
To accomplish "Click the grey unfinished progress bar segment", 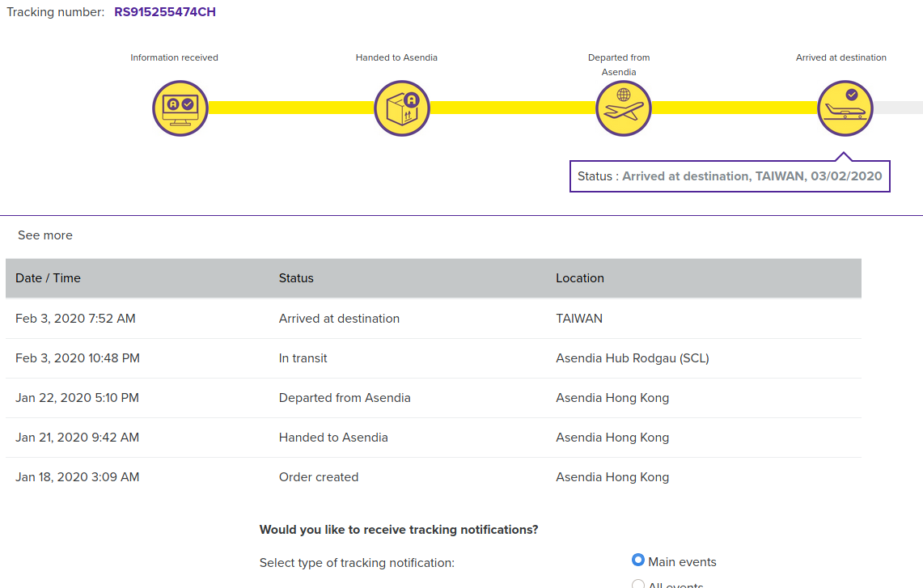I will point(898,108).
